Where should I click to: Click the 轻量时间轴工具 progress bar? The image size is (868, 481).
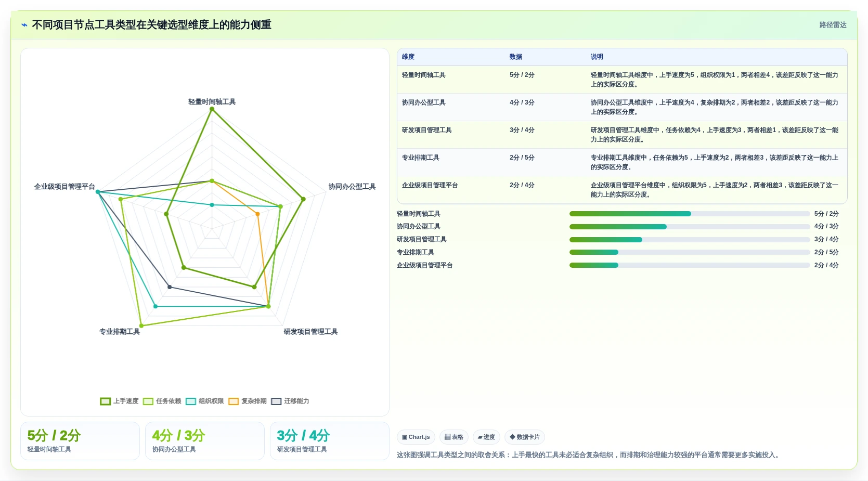pyautogui.click(x=690, y=214)
